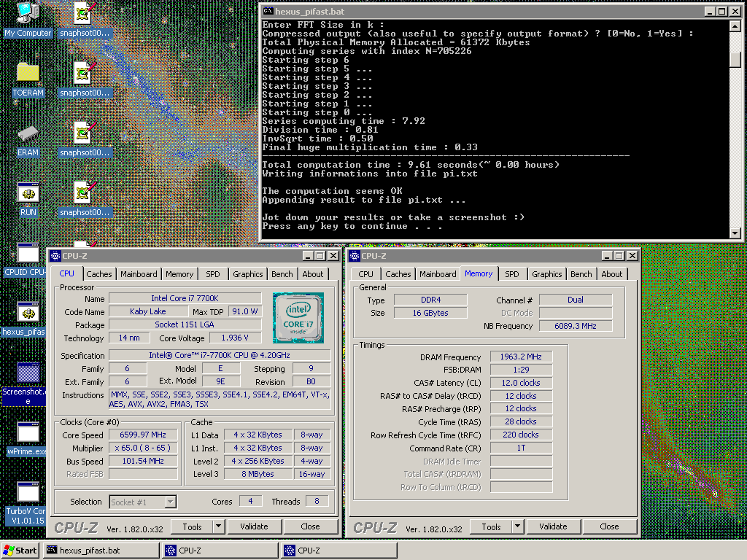Click the Bus Speed 101.54 MHz value
Viewport: 747px width, 560px height.
pos(143,462)
